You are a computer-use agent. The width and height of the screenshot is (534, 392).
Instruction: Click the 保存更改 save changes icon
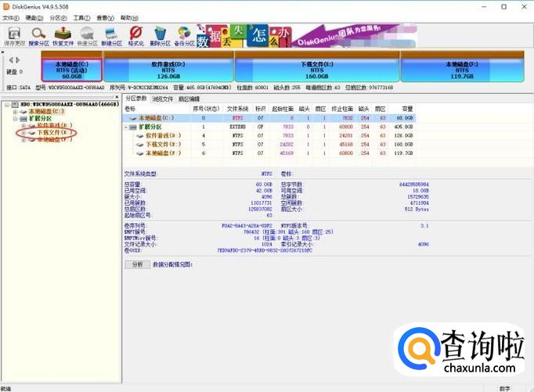(x=15, y=37)
